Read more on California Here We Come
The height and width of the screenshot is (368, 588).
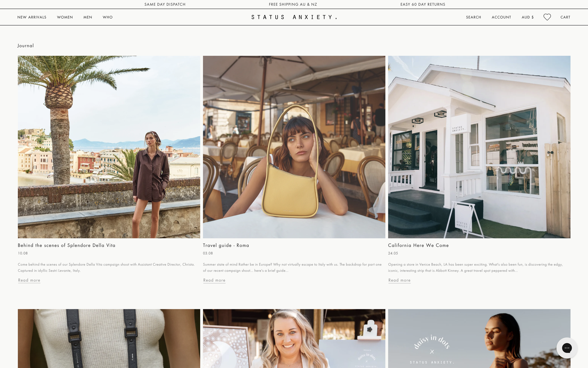[399, 280]
